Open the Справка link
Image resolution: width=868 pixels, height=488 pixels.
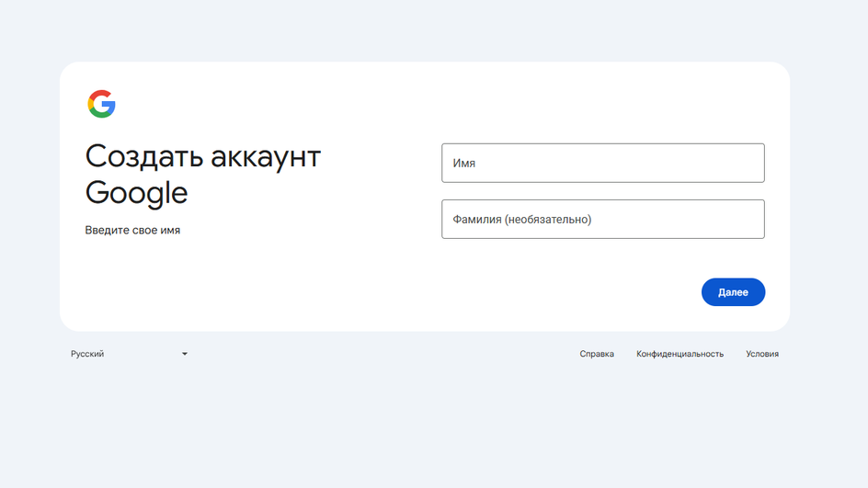[597, 354]
